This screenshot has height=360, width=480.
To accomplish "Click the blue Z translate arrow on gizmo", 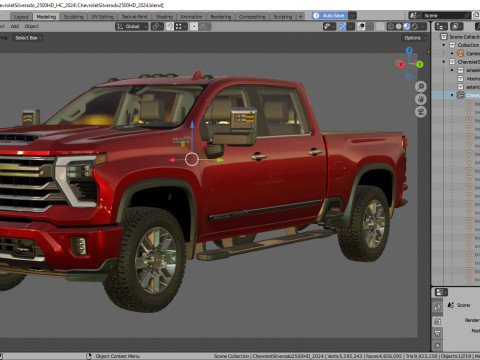I will [x=192, y=125].
